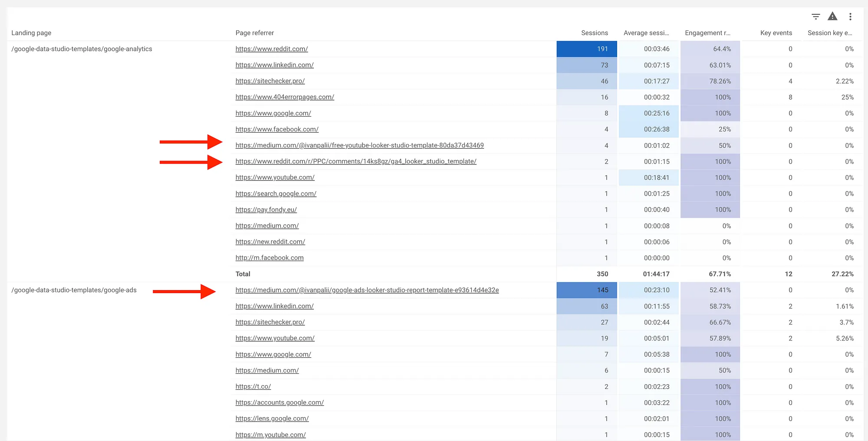The height and width of the screenshot is (441, 868).
Task: Click the Key events column header
Action: [776, 33]
